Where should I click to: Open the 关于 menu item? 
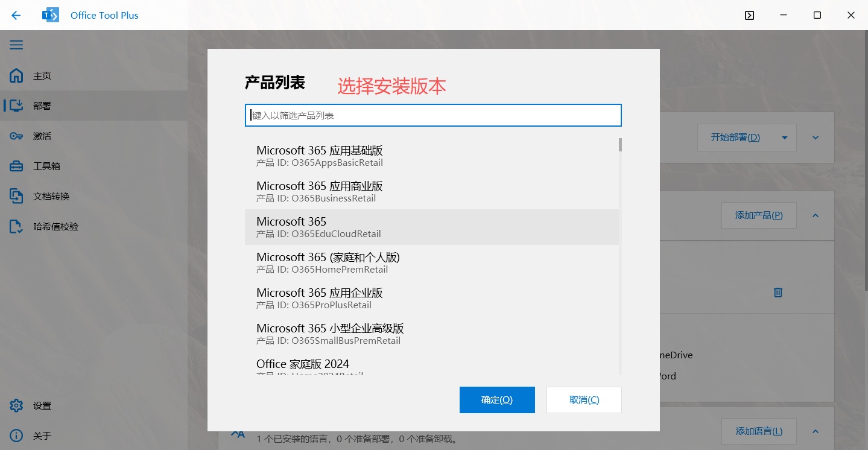click(93, 436)
